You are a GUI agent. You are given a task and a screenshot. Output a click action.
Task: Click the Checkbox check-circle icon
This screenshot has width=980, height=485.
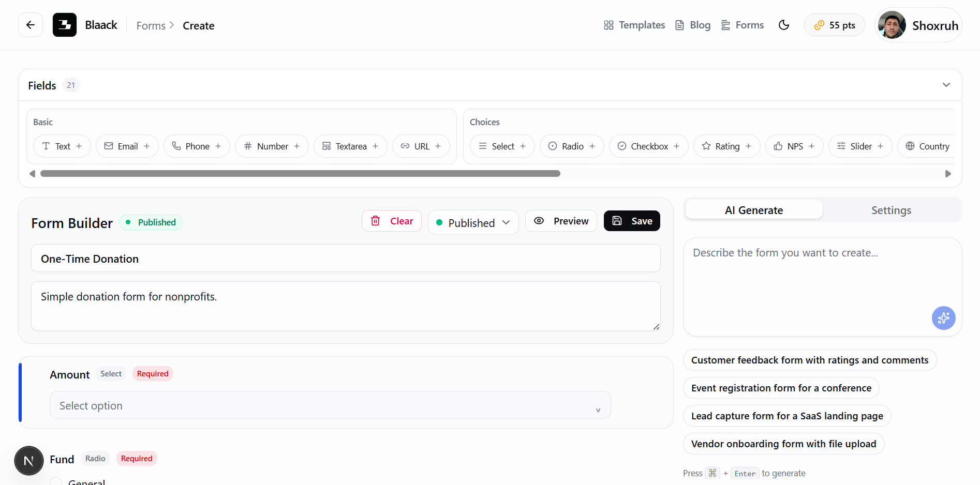(x=622, y=146)
